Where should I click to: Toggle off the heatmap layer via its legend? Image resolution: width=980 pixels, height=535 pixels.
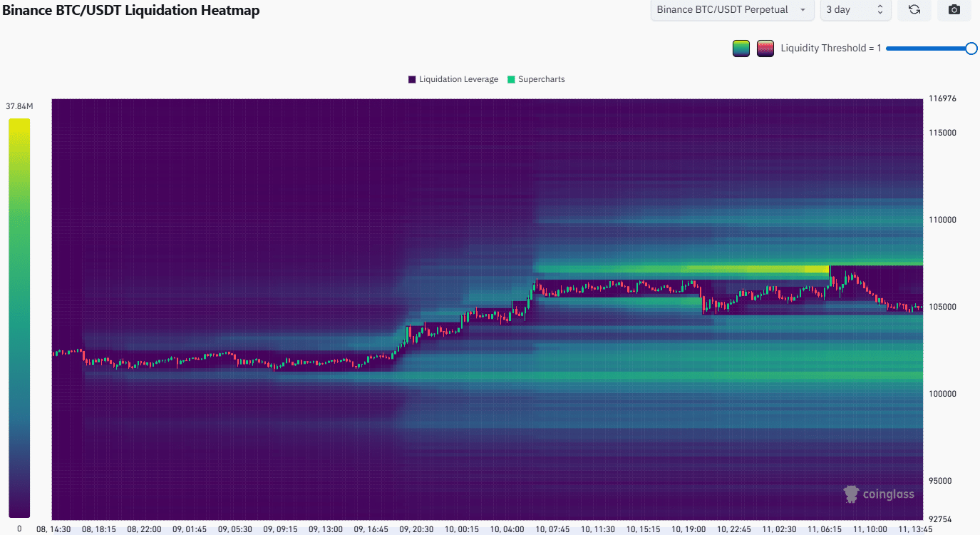(x=453, y=79)
